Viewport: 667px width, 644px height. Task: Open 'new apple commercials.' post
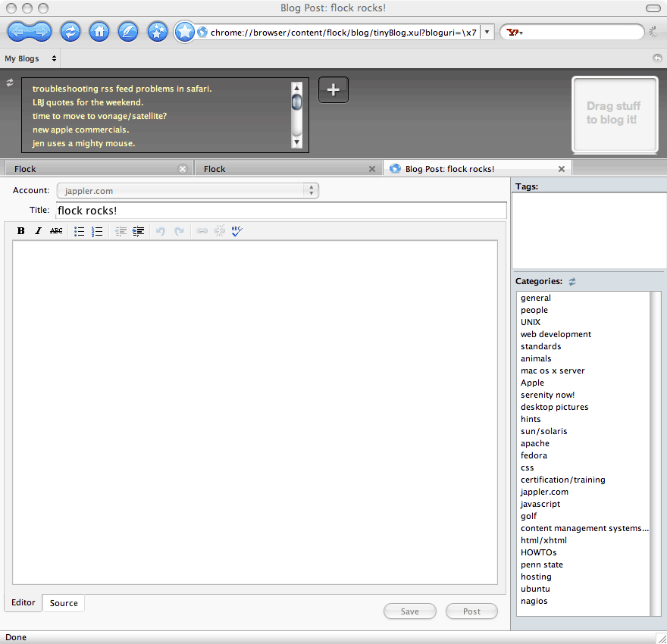pyautogui.click(x=81, y=130)
